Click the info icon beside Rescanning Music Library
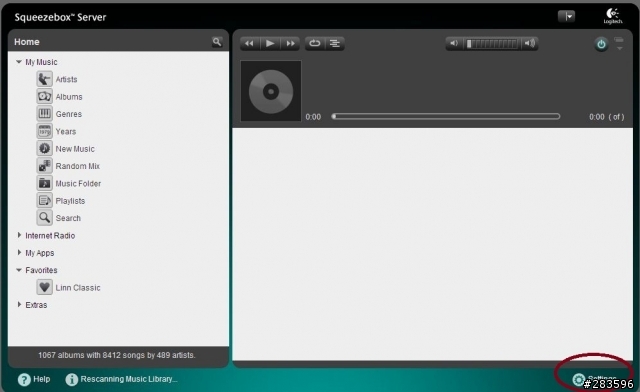This screenshot has height=392, width=640. click(71, 379)
